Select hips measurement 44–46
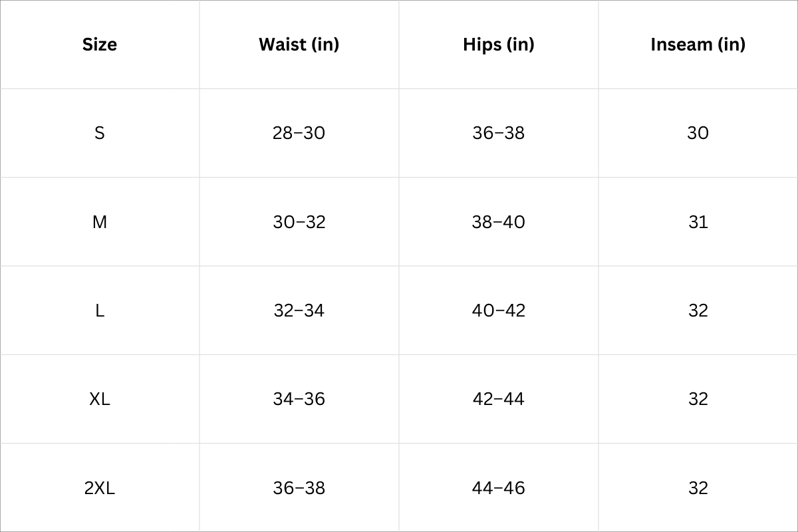Viewport: 798px width, 532px height. click(498, 488)
